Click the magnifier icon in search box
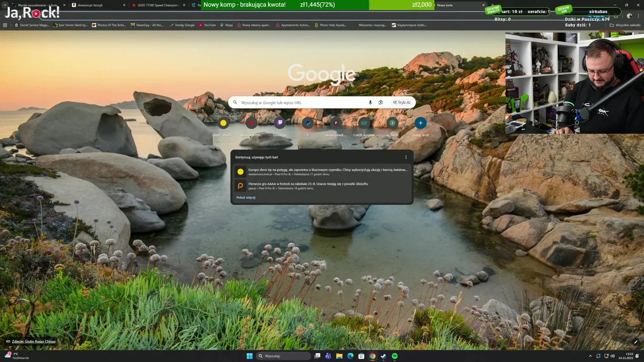Viewport: 644px width, 362px height. (235, 103)
